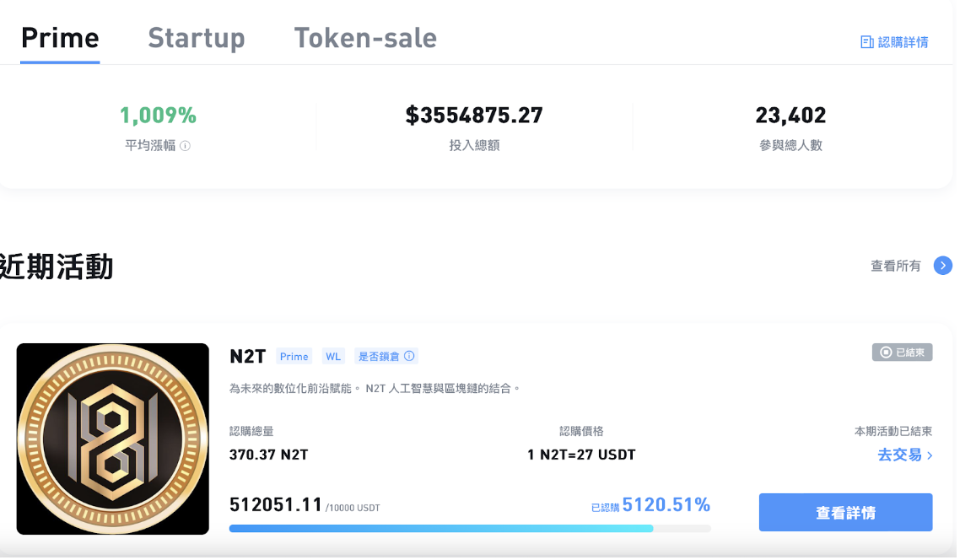The height and width of the screenshot is (560, 960).
Task: Click the 是否鎖倉 label tag
Action: [380, 357]
